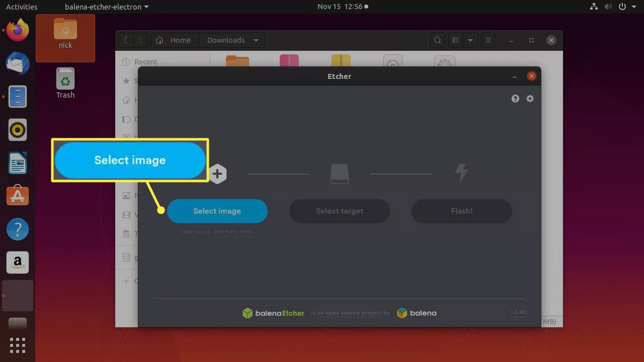Image resolution: width=644 pixels, height=362 pixels.
Task: Launch Firefox from the dock
Action: (x=18, y=30)
